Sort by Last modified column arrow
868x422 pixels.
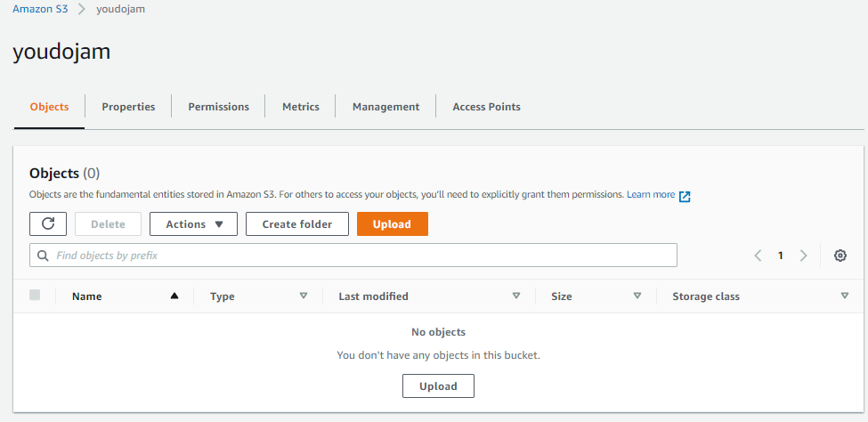coord(516,296)
